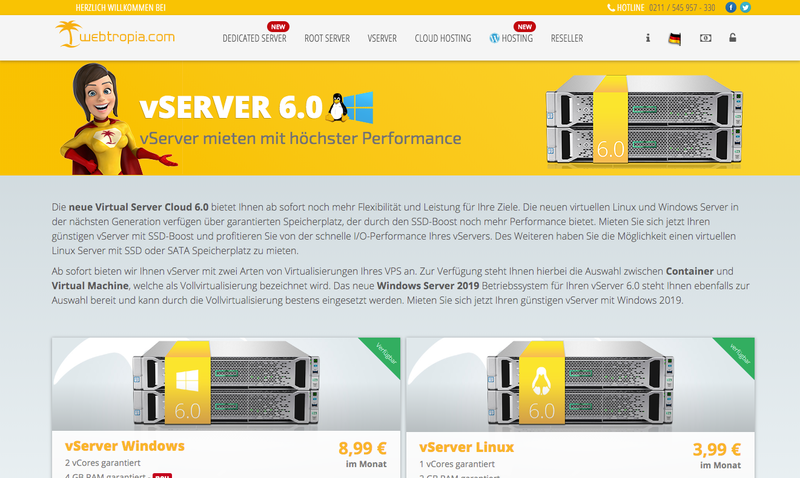Open the Cloud Hosting menu
The image size is (800, 478).
coord(443,38)
